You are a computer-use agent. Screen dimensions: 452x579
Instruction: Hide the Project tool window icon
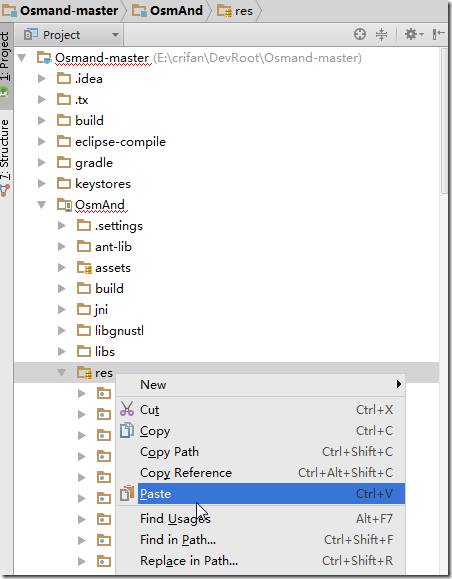pyautogui.click(x=438, y=34)
